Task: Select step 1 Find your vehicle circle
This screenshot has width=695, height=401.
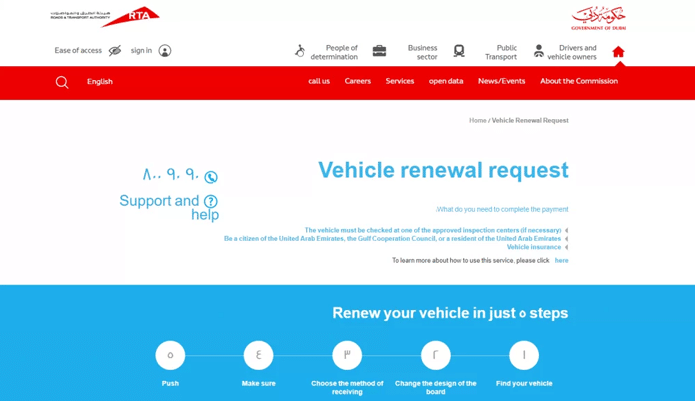Action: (x=524, y=355)
